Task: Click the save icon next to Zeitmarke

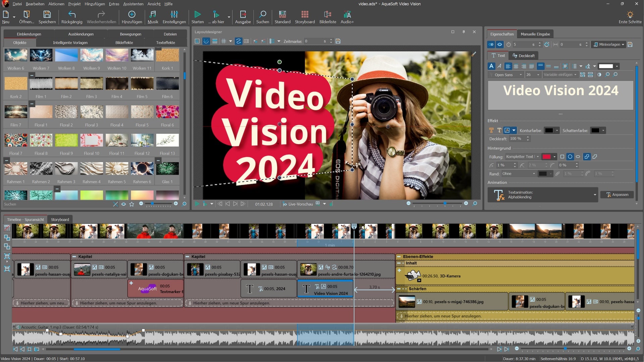Action: pyautogui.click(x=338, y=41)
